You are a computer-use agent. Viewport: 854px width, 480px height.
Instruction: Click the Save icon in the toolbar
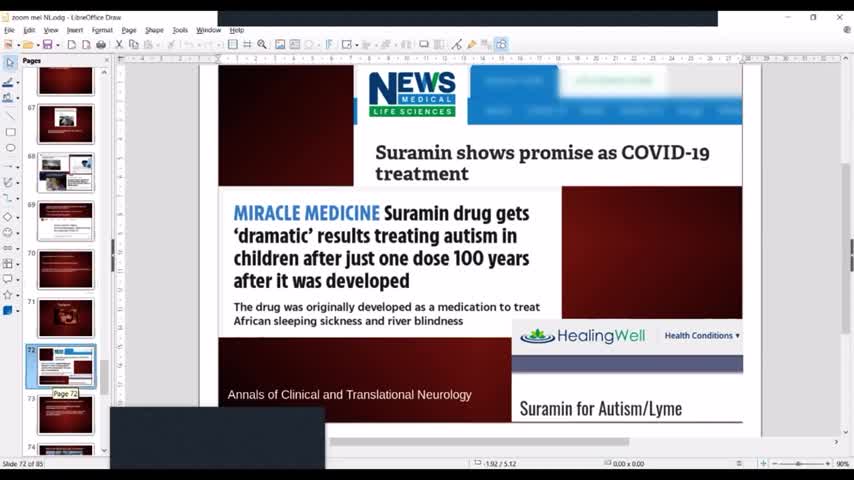click(x=48, y=45)
